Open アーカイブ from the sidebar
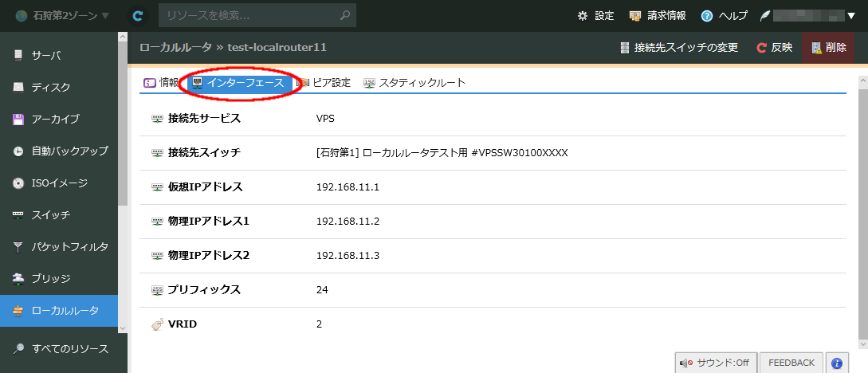This screenshot has width=868, height=373. pos(55,119)
